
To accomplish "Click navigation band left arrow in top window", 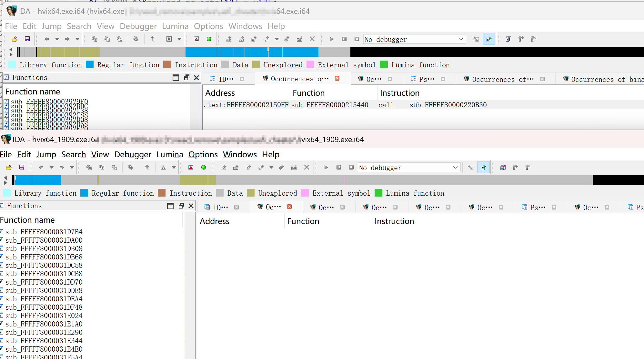I will click(11, 50).
